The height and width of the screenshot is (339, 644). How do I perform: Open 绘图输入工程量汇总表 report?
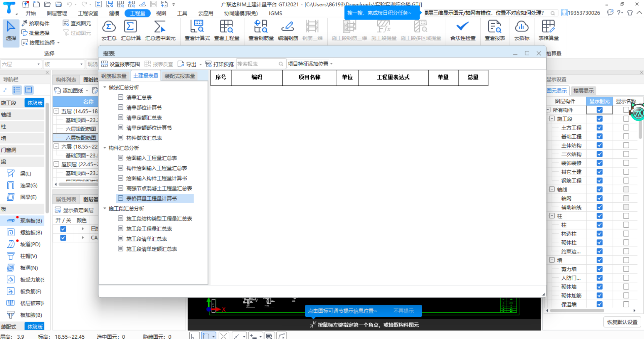tap(151, 158)
